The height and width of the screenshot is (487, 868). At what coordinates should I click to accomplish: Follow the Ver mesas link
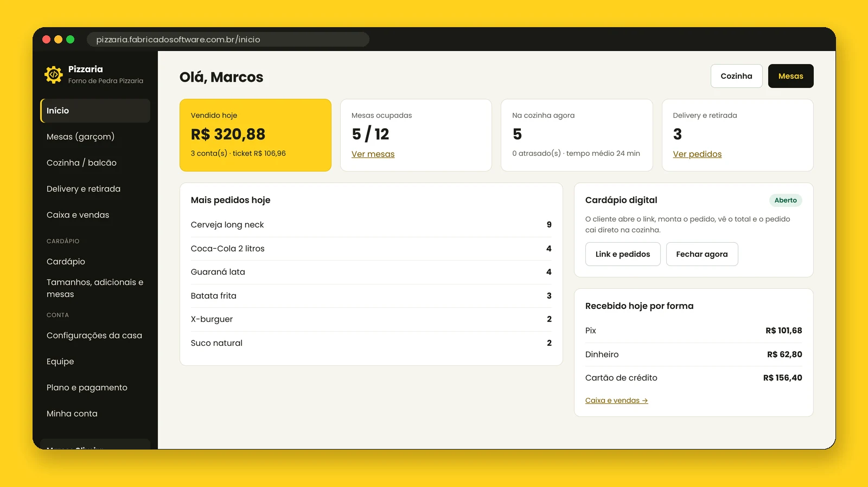[x=373, y=154]
